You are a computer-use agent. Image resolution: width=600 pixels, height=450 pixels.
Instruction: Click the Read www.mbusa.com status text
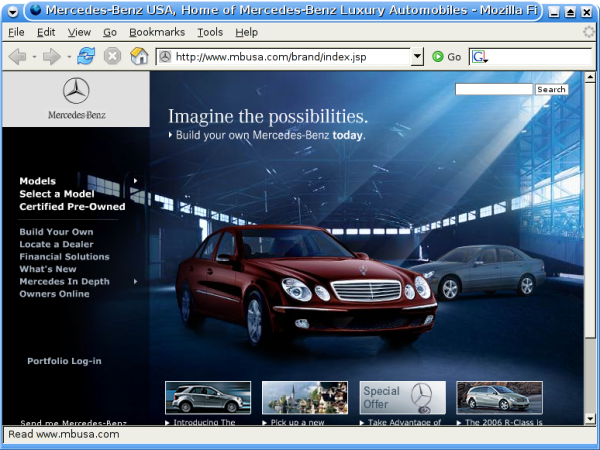click(64, 434)
